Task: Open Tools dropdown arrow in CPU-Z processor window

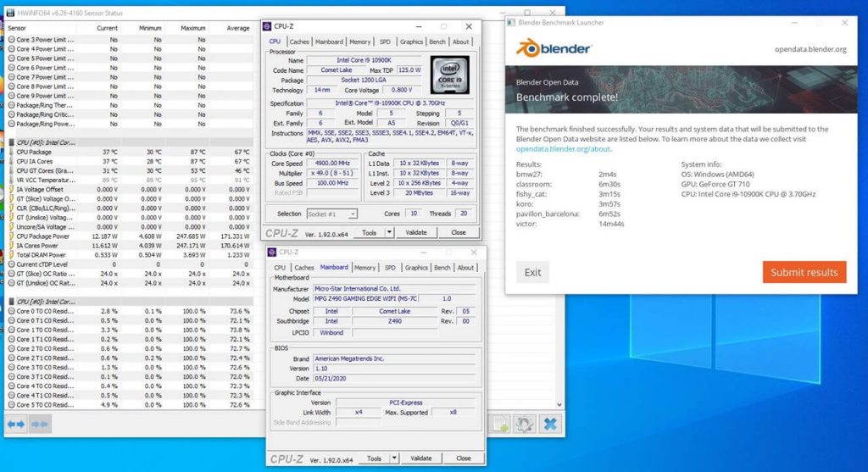Action: tap(389, 232)
